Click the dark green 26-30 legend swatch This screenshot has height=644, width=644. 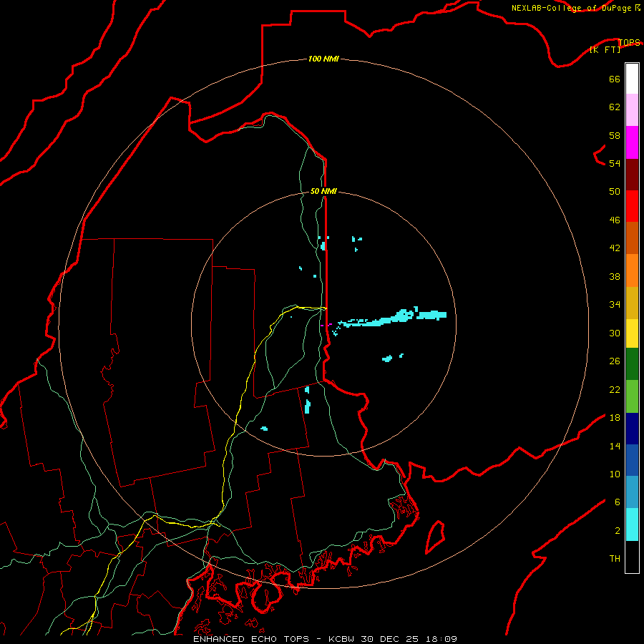tap(632, 364)
